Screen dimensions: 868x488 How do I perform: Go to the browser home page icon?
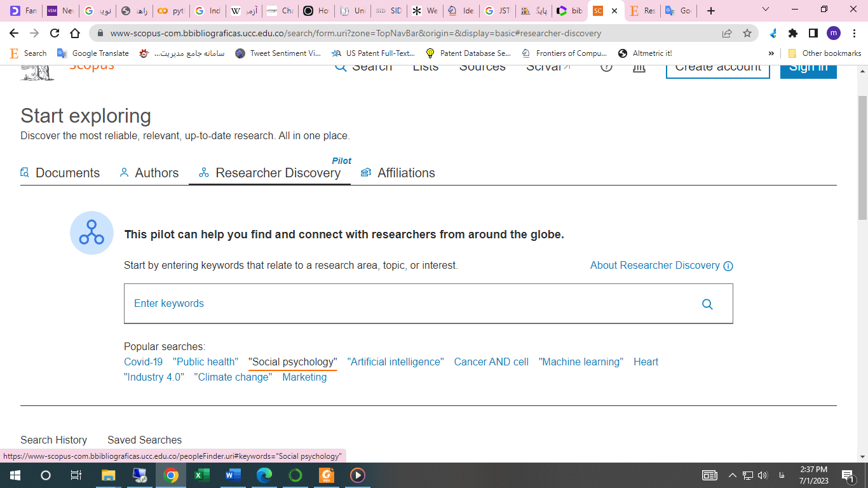point(75,33)
